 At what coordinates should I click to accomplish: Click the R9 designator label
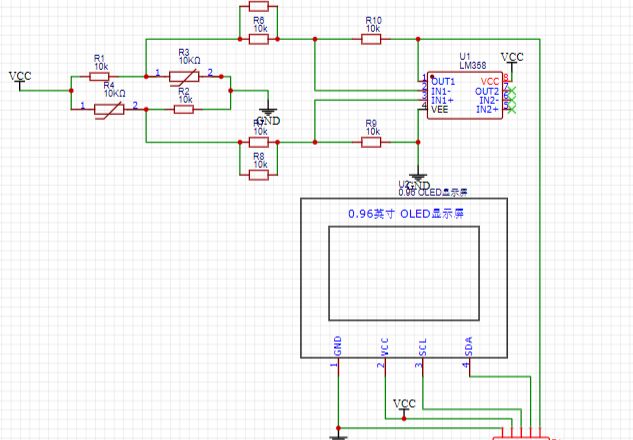[371, 124]
